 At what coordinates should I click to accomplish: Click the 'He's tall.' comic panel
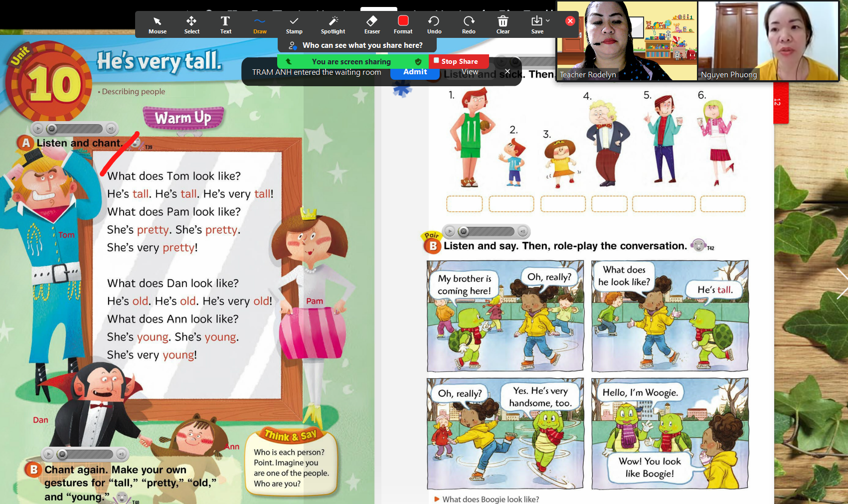pos(670,316)
